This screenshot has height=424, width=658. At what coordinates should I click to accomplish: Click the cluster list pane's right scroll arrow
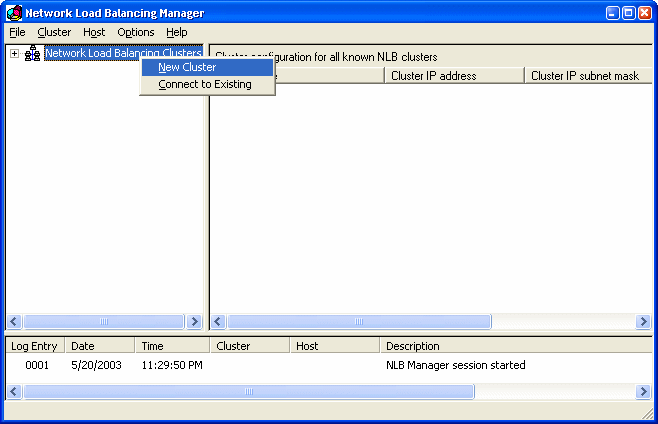click(643, 322)
